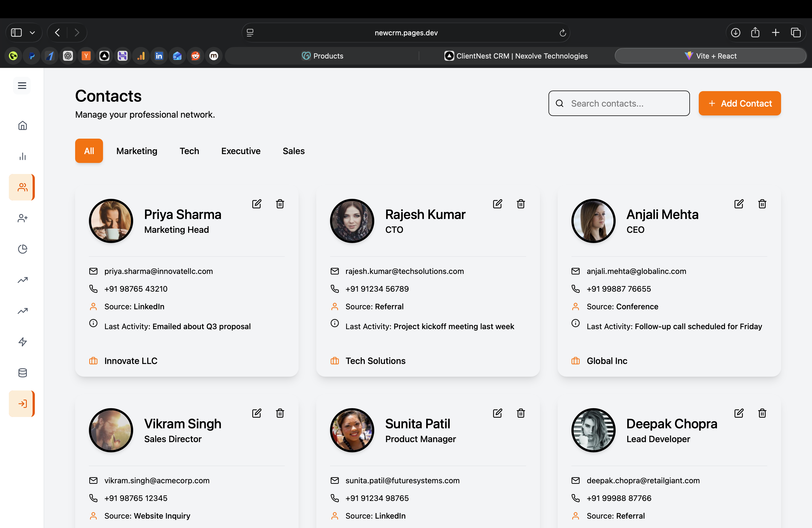Select the Sales filter tab
812x528 pixels.
coord(293,151)
